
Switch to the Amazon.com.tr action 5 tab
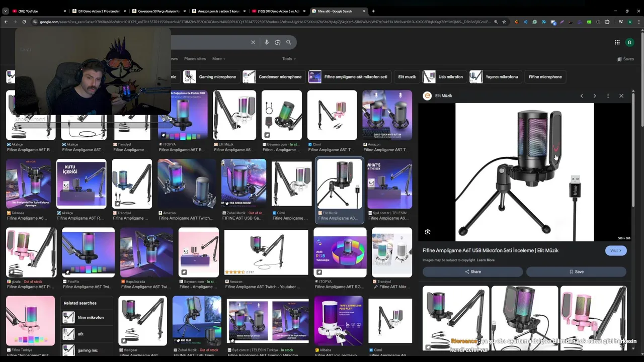pyautogui.click(x=219, y=11)
